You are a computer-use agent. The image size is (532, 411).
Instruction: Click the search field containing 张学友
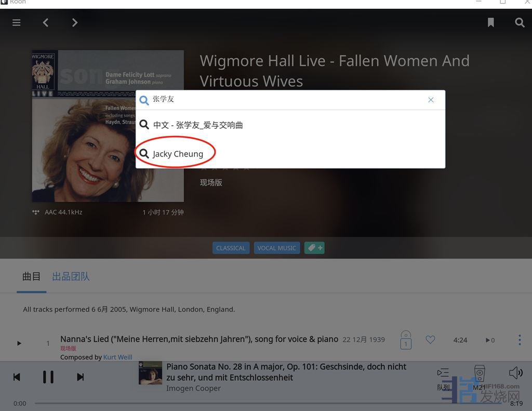pos(286,100)
